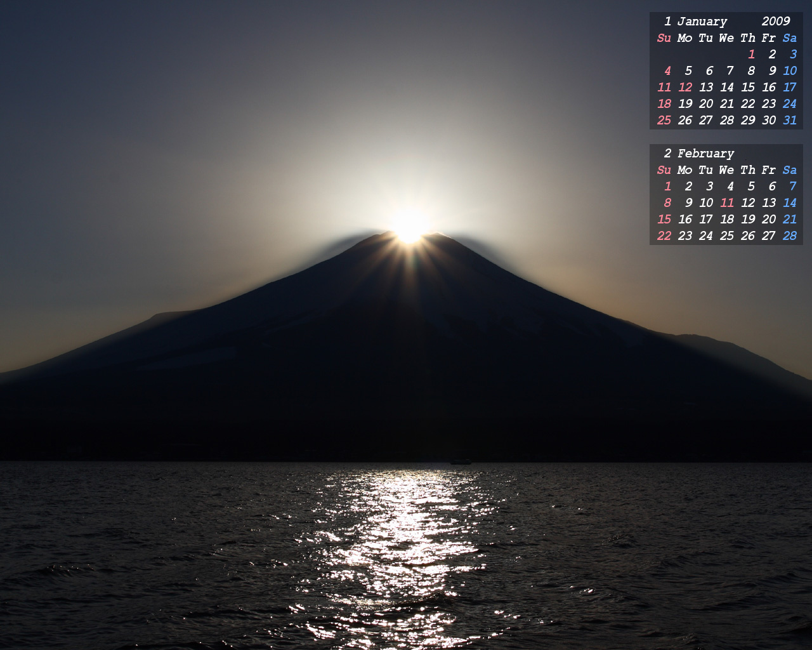Select January 17 Saturday date

(x=790, y=88)
